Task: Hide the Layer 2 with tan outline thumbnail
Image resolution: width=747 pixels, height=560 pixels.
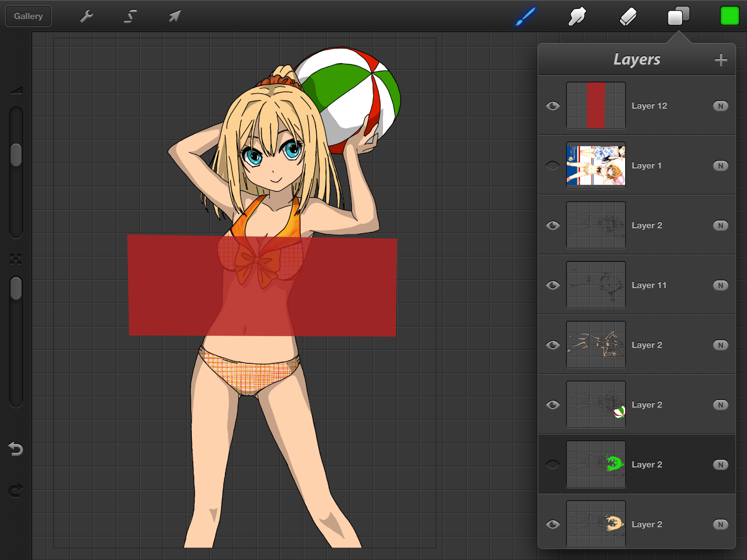Action: coord(553,345)
